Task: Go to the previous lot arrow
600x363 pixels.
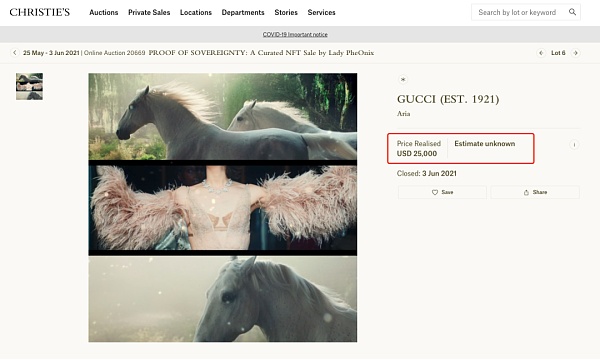Action: pyautogui.click(x=541, y=53)
